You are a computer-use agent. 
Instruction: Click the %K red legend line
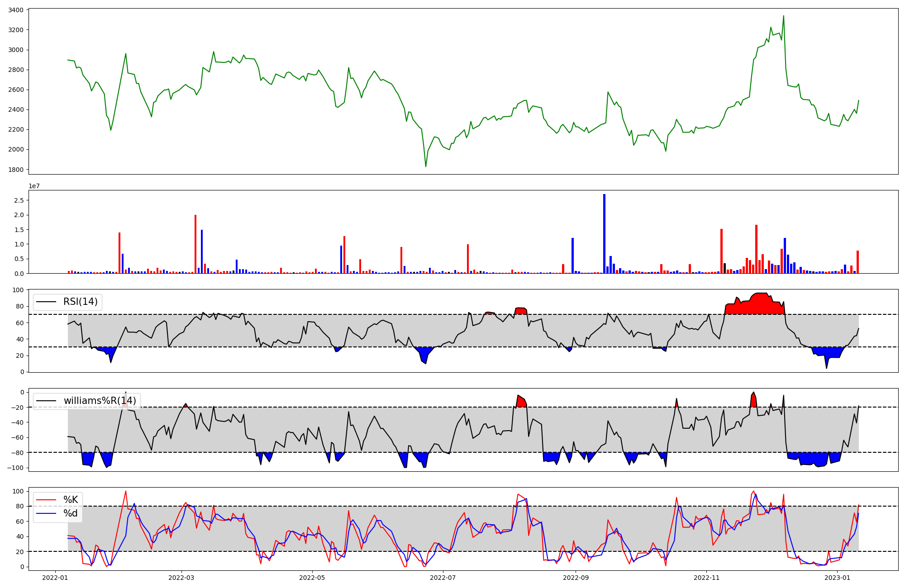46,500
